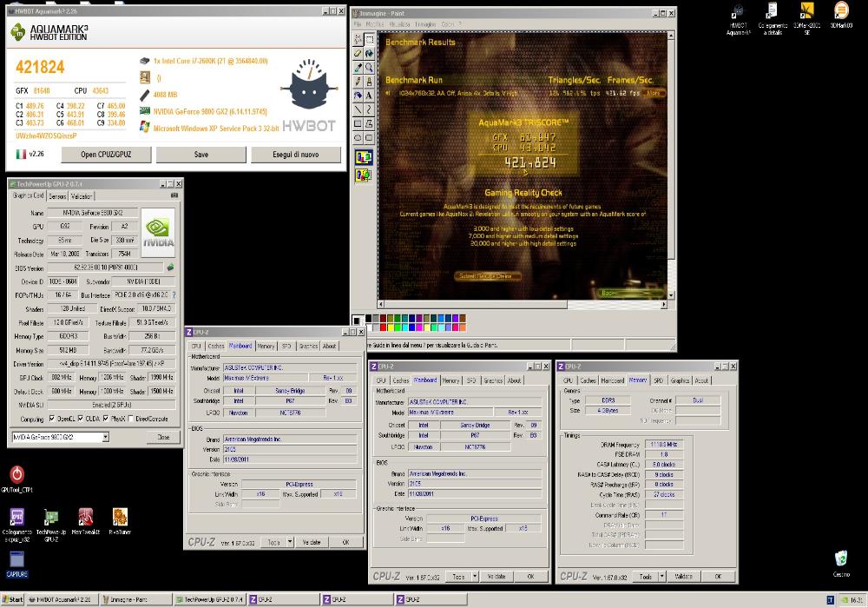
Task: Click the Open CPUZ/GPUZ button
Action: [x=106, y=155]
